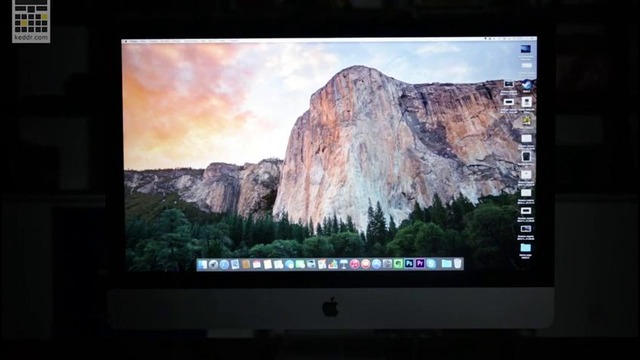Launch Safari compass icon in Dock
Image resolution: width=640 pixels, height=360 pixels.
224,264
